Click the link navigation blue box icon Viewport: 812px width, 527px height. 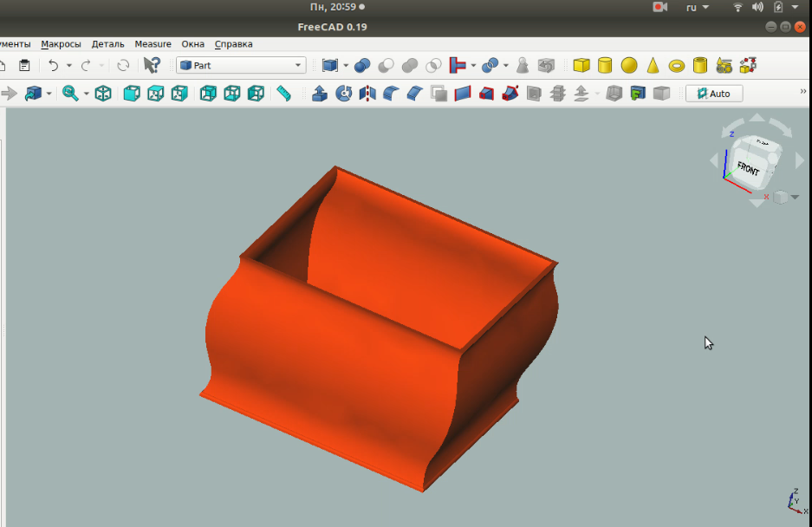coord(33,94)
